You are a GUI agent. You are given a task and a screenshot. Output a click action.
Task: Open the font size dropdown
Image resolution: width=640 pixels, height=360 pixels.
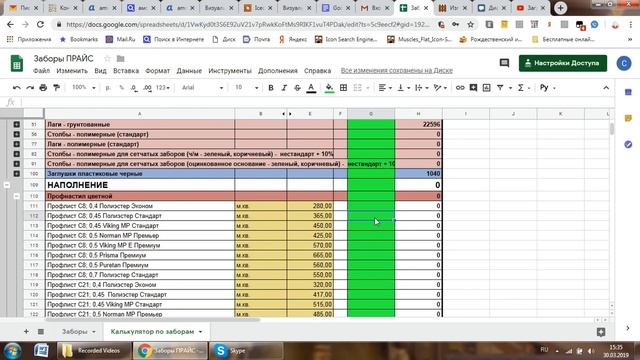[246, 88]
